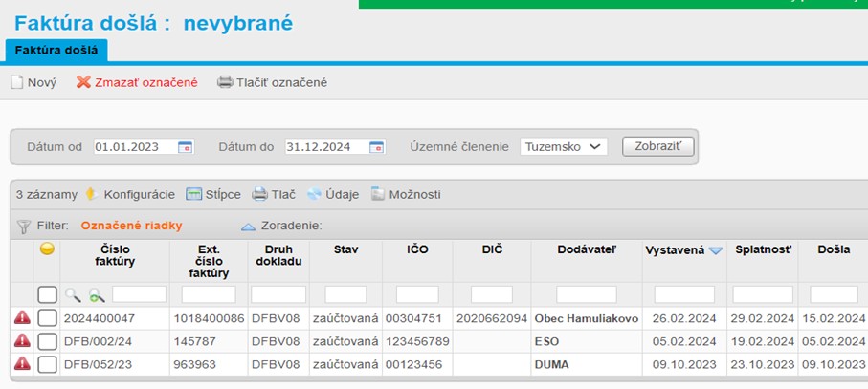Open Údaje data options
The height and width of the screenshot is (389, 868).
[x=333, y=195]
